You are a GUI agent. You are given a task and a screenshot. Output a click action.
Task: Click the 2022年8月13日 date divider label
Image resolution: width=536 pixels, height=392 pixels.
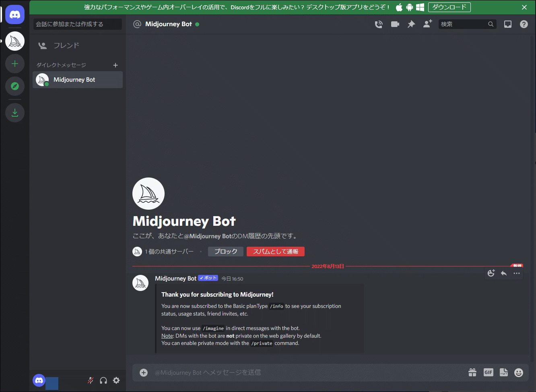tap(328, 266)
